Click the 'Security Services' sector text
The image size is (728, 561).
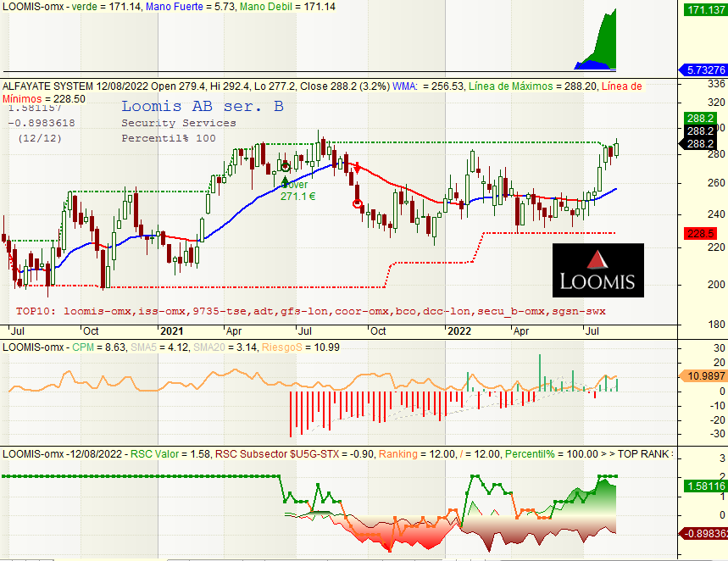tap(179, 123)
